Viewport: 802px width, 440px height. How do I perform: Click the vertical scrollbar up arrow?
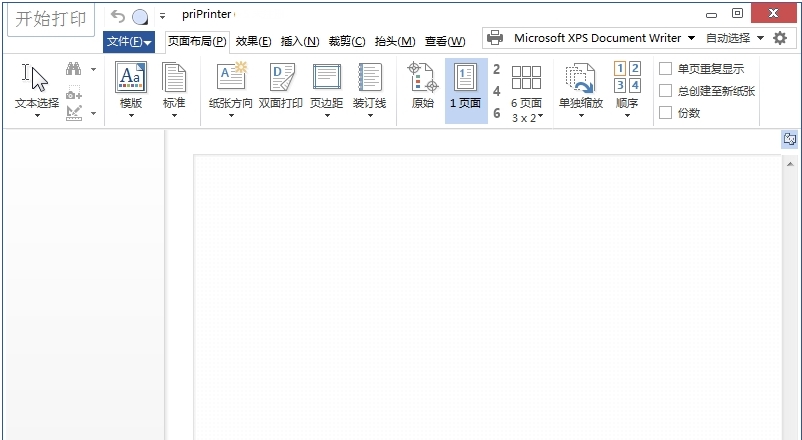point(790,164)
